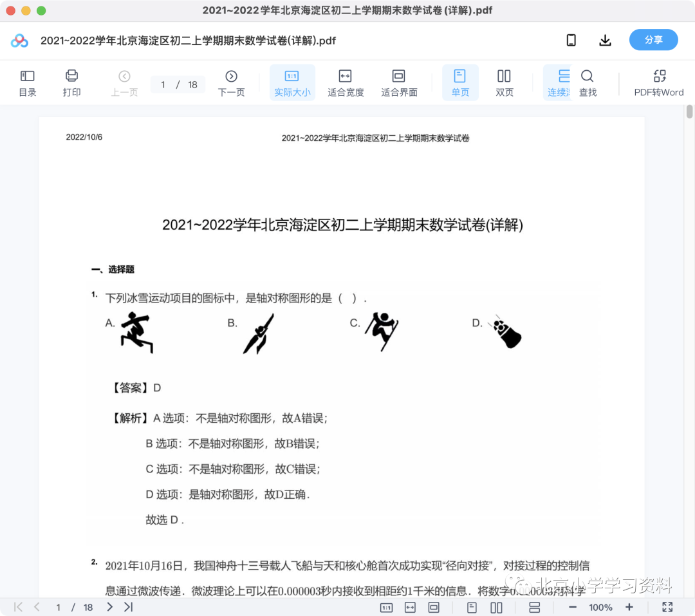This screenshot has height=616, width=695.
Task: Click the option B ski jumper figure
Action: point(259,333)
